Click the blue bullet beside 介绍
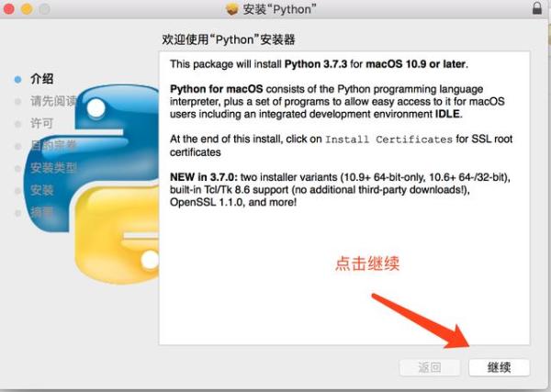Image resolution: width=551 pixels, height=392 pixels. [17, 79]
